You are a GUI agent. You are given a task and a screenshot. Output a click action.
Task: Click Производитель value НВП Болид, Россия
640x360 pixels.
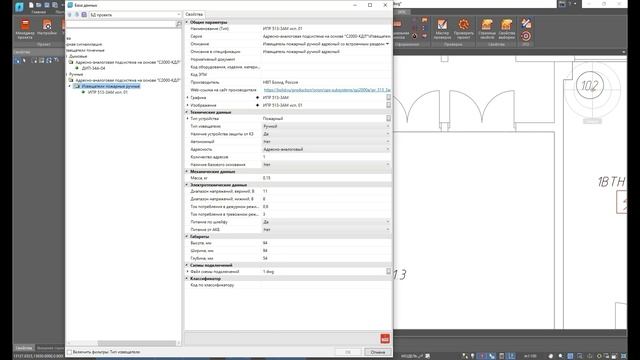326,82
